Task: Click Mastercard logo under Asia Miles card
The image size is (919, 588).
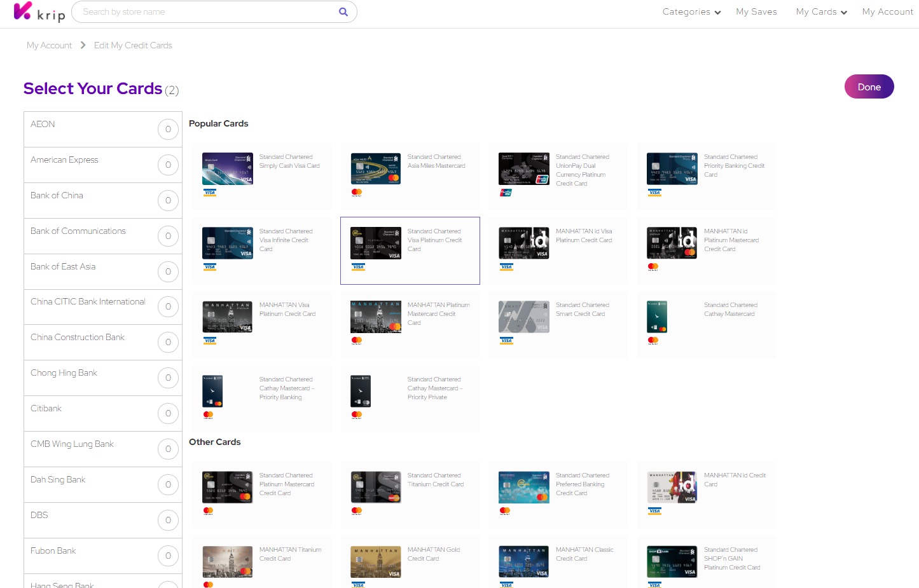Action: [x=357, y=193]
